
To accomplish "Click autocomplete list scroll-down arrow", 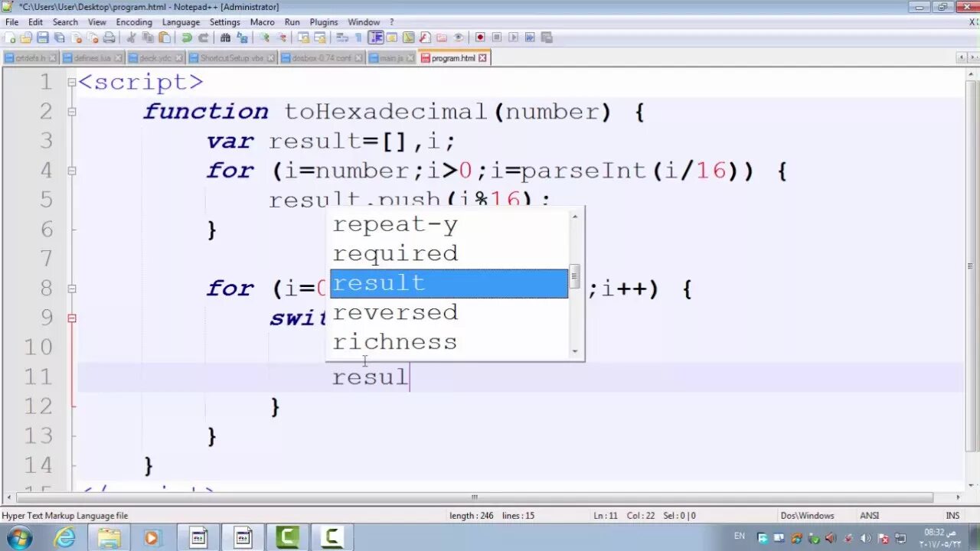I will coord(575,351).
